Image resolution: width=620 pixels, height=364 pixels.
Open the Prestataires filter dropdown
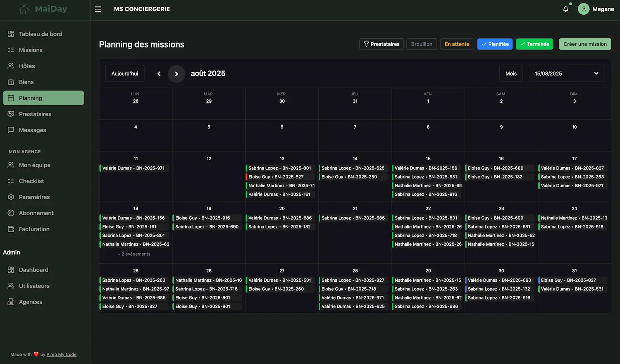click(x=381, y=44)
